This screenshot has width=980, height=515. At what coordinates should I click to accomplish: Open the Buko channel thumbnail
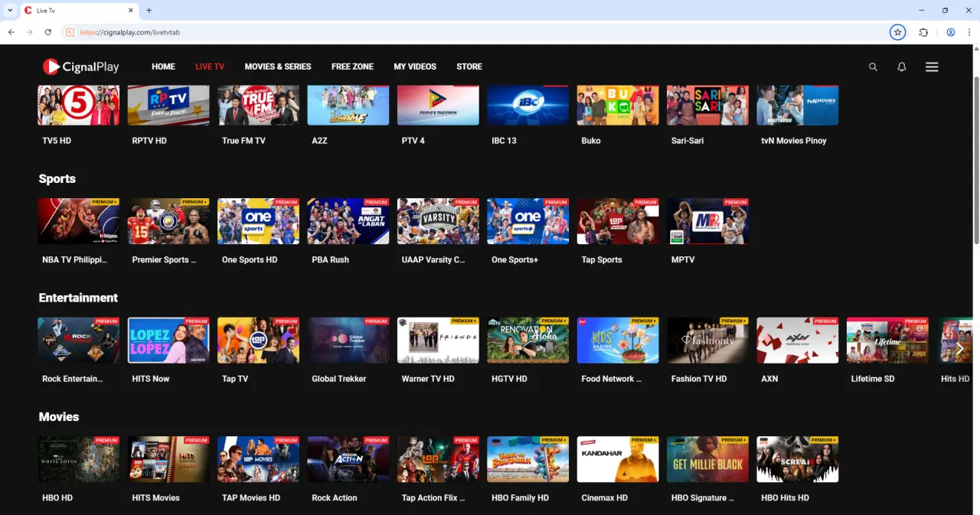(x=618, y=105)
